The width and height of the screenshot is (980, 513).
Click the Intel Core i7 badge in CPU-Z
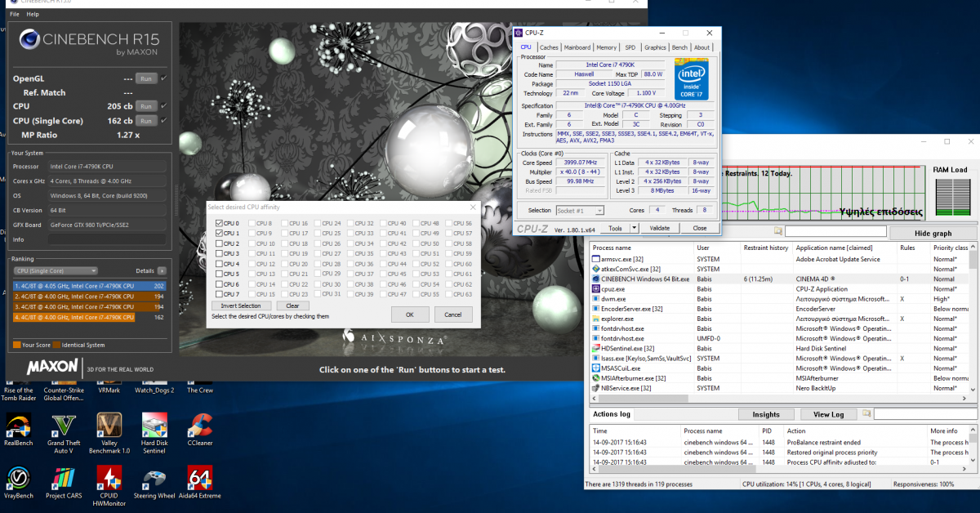(692, 79)
